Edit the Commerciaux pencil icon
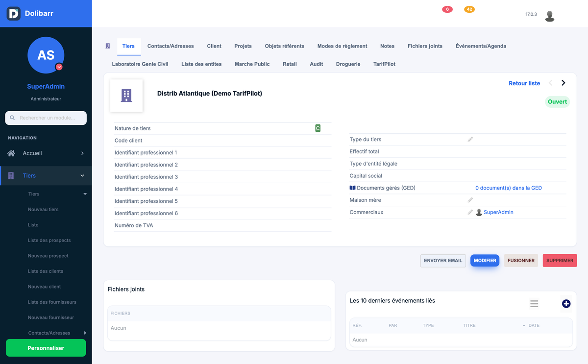588x364 pixels. (470, 212)
